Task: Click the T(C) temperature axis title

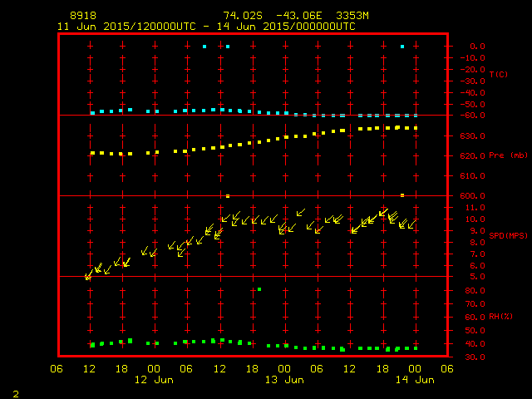Action: click(499, 74)
